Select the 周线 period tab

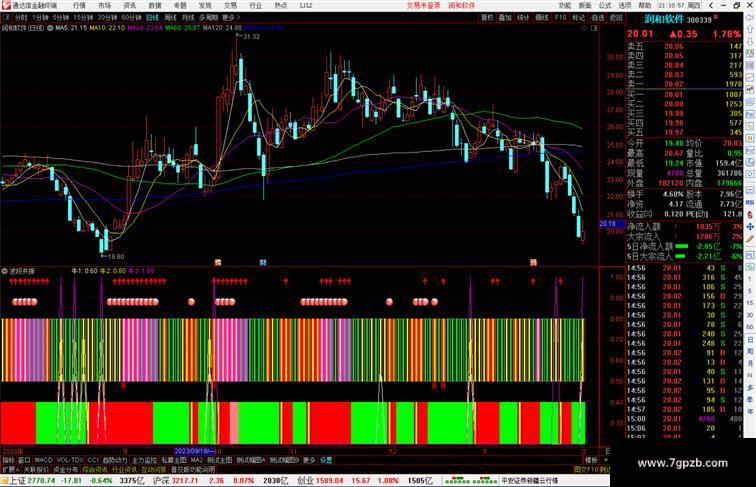170,17
